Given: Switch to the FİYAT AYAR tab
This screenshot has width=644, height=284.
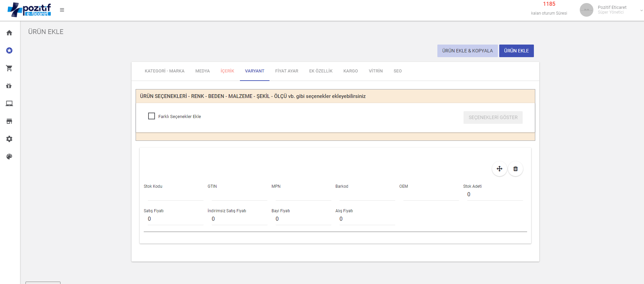Looking at the screenshot, I should pyautogui.click(x=286, y=71).
